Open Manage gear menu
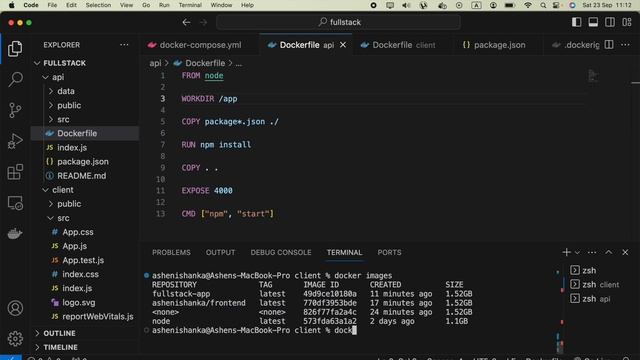This screenshot has width=640, height=360. point(15,338)
